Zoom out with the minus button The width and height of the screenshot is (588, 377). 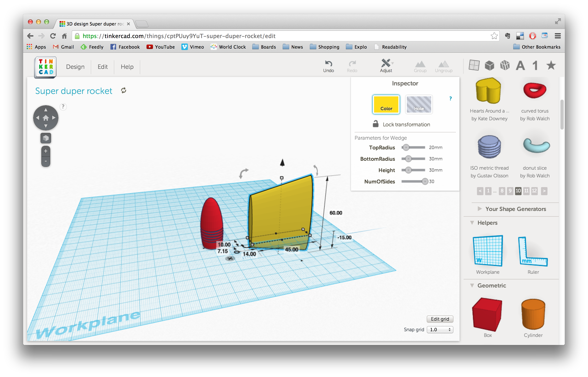[46, 161]
